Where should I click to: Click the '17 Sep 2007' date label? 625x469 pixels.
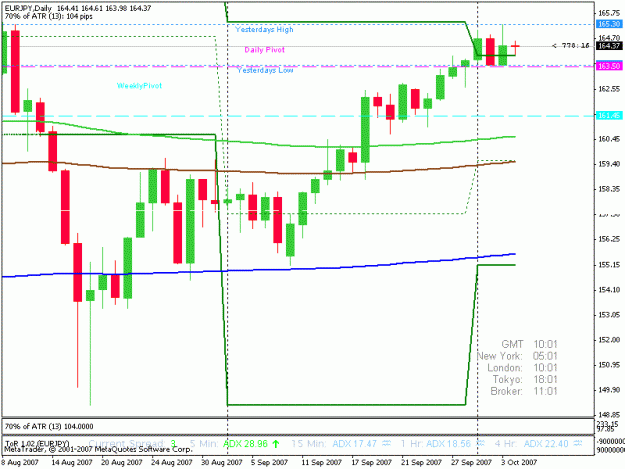(371, 462)
